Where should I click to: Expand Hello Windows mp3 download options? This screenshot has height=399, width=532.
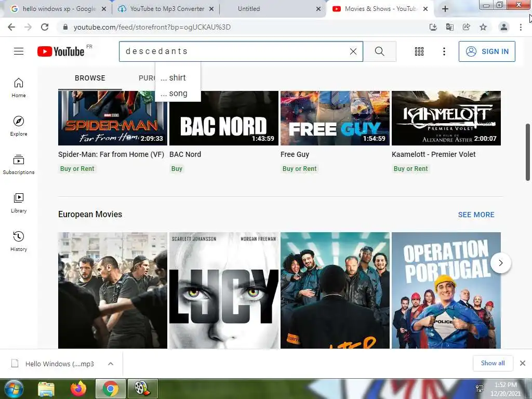[x=111, y=364]
